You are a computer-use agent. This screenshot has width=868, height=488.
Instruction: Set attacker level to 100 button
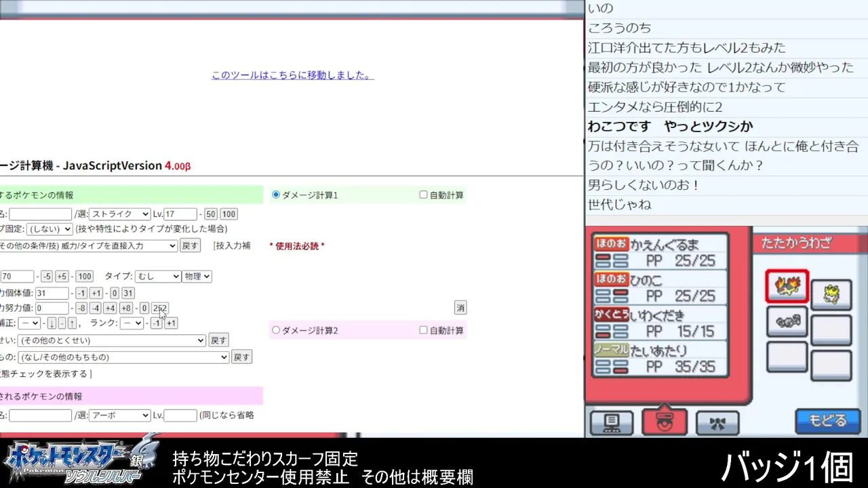click(x=229, y=214)
